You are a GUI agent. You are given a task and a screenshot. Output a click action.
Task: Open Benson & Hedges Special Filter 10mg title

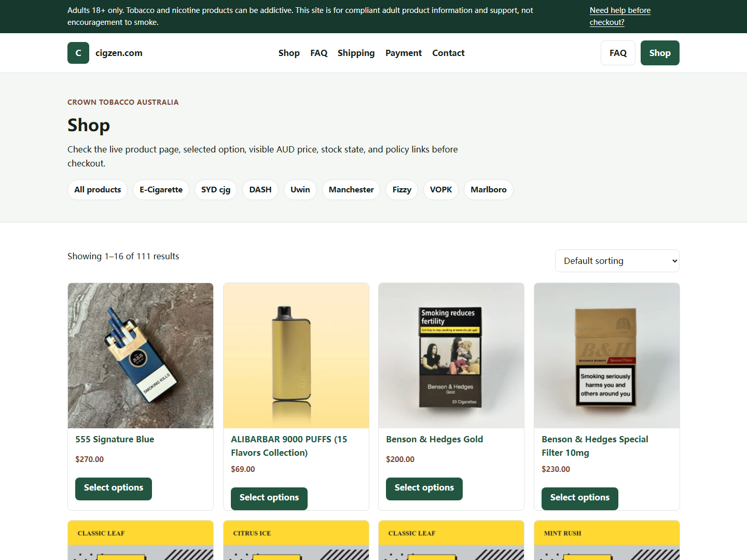(x=595, y=446)
